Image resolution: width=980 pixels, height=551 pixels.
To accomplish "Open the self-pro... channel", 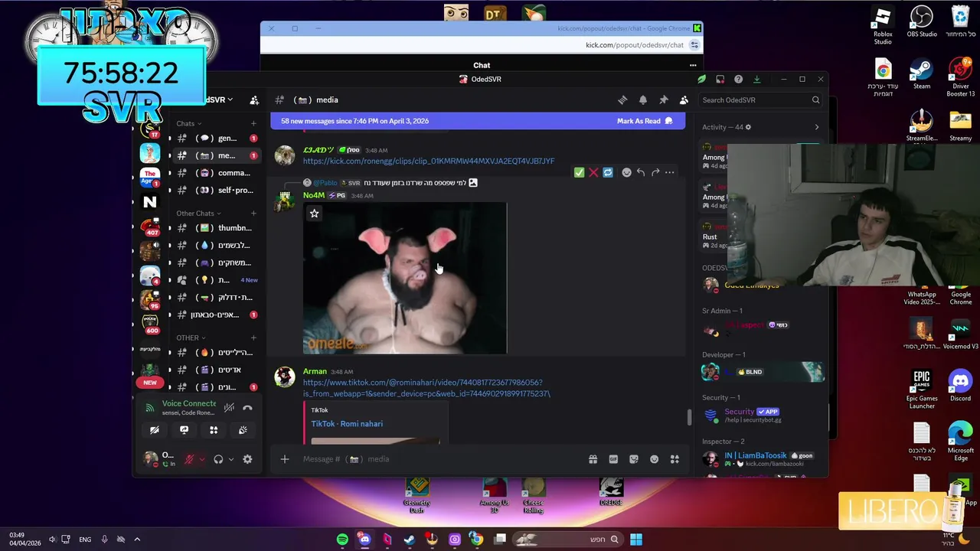I will (217, 191).
